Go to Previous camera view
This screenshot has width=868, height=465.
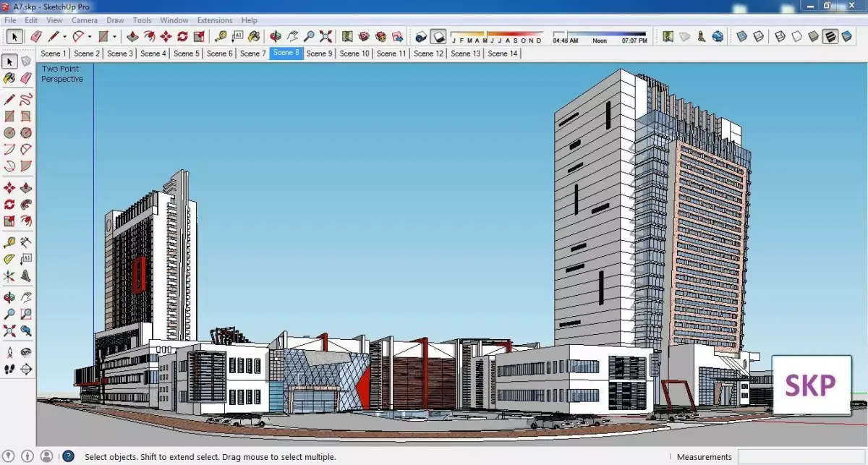(x=26, y=331)
